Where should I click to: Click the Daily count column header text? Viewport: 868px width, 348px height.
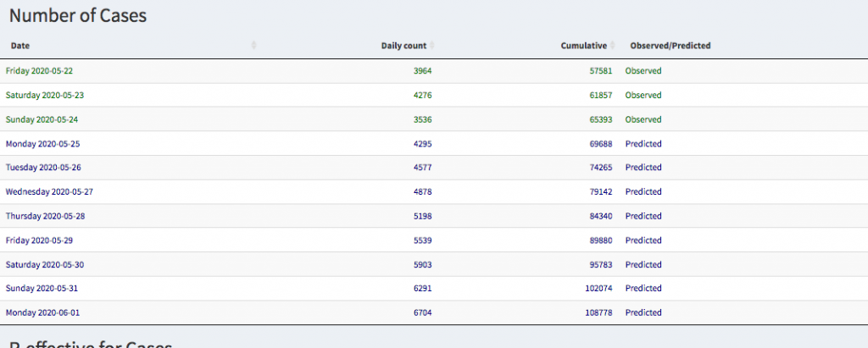(404, 46)
